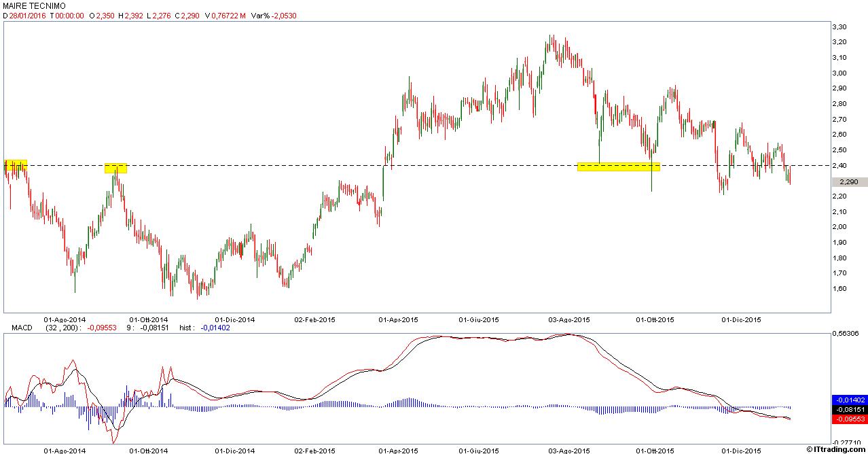
Task: Click the yellow highlight at the chart's left edge
Action: click(x=16, y=164)
